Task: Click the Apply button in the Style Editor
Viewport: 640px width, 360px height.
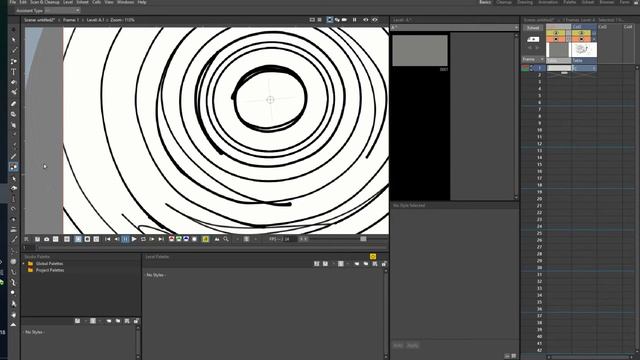Action: (x=413, y=345)
